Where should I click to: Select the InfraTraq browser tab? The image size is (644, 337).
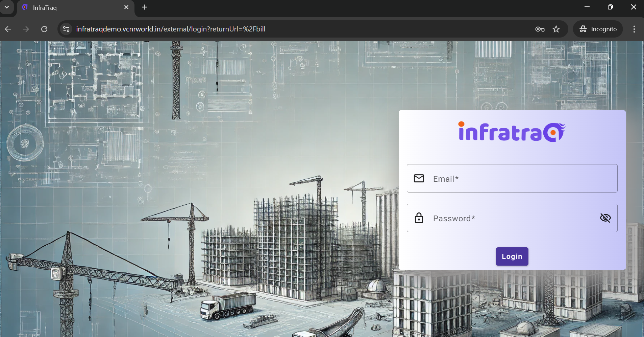76,8
